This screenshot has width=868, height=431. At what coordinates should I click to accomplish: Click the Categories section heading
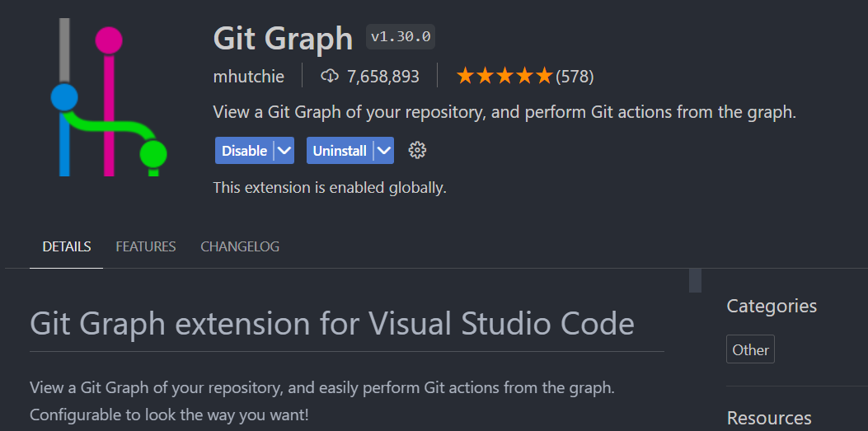772,306
